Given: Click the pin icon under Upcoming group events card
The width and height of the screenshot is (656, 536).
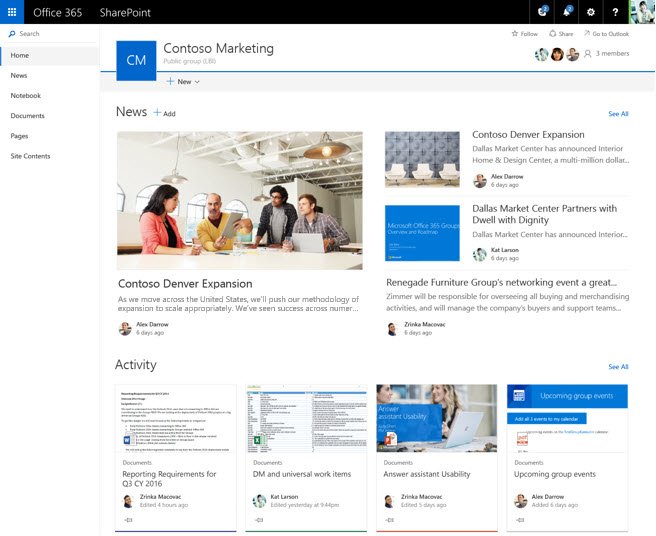Looking at the screenshot, I should 520,520.
